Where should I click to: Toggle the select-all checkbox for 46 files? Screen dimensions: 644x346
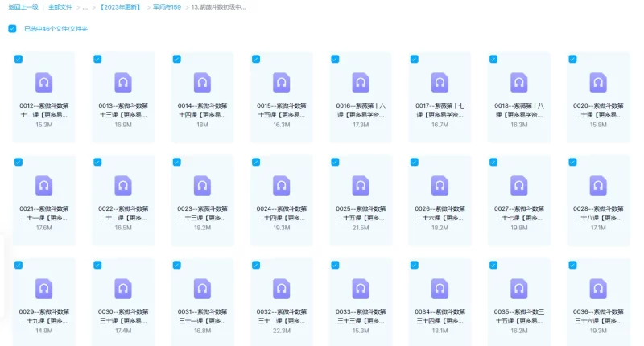pyautogui.click(x=12, y=28)
